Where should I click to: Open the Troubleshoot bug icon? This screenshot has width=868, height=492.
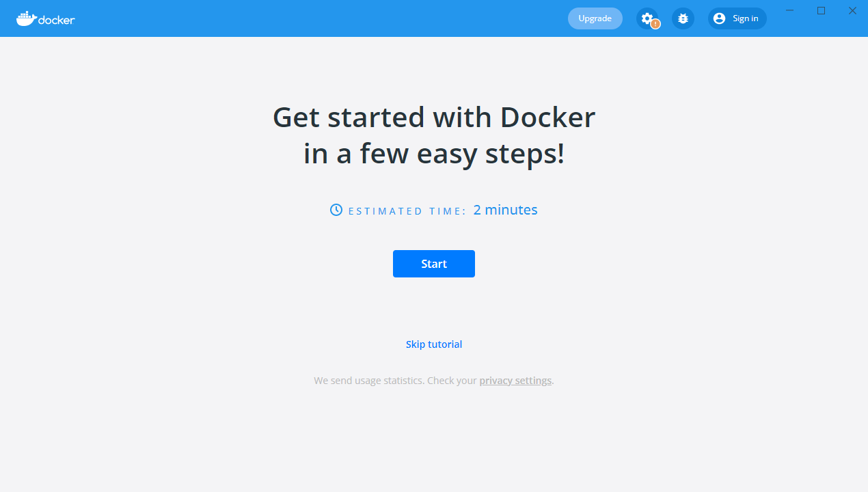tap(683, 18)
